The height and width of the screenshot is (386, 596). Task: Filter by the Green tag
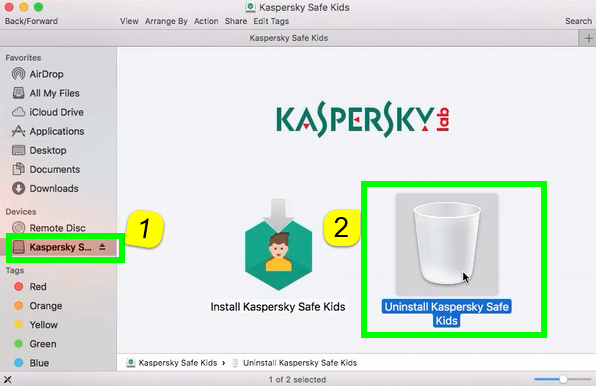pos(35,343)
